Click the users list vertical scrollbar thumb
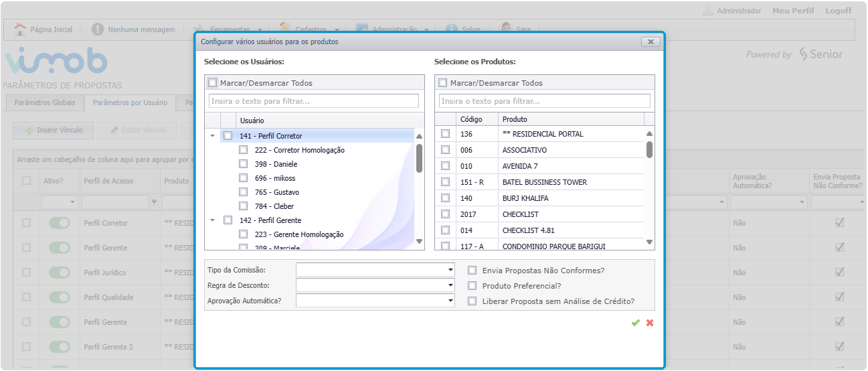This screenshot has width=868, height=371. tap(419, 158)
